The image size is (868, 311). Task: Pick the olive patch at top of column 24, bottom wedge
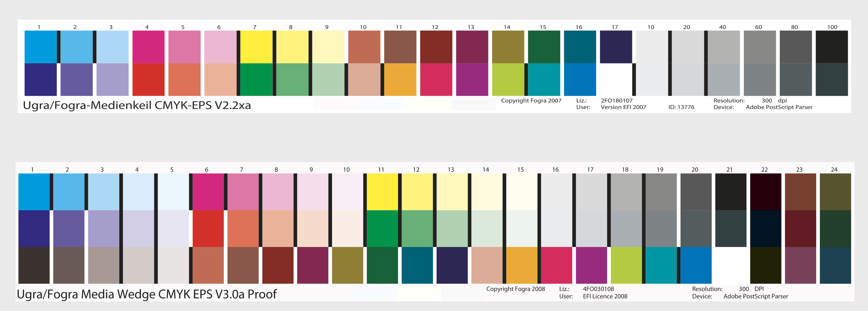coord(835,192)
